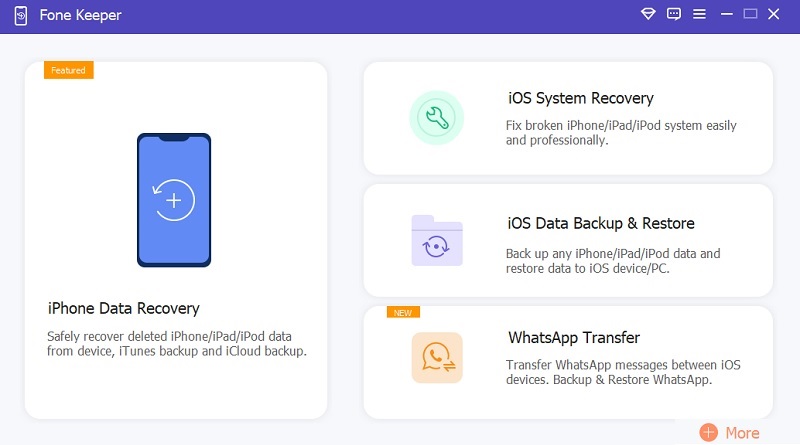Click the purple folder backup icon
The height and width of the screenshot is (445, 800).
[x=437, y=240]
